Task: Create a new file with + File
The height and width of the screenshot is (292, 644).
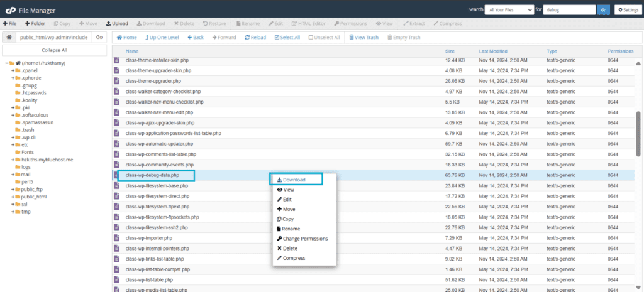Action: (x=10, y=24)
